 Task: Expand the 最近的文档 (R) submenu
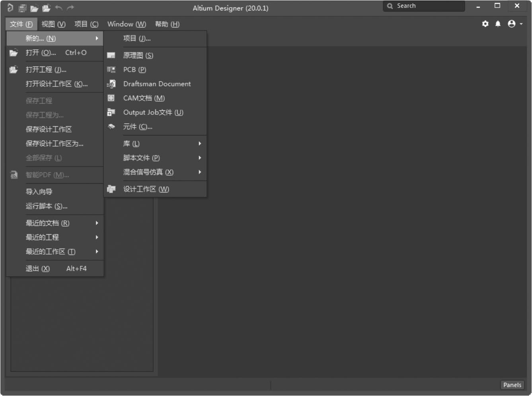point(55,223)
